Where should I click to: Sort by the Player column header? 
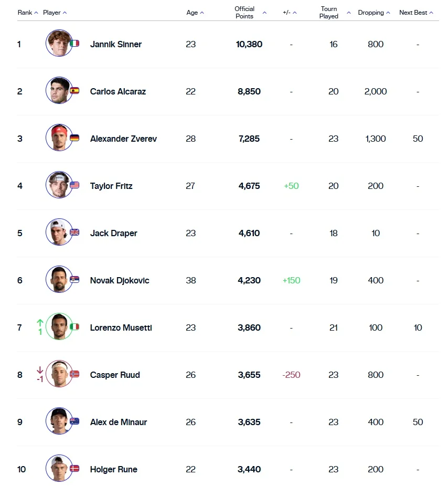point(55,13)
